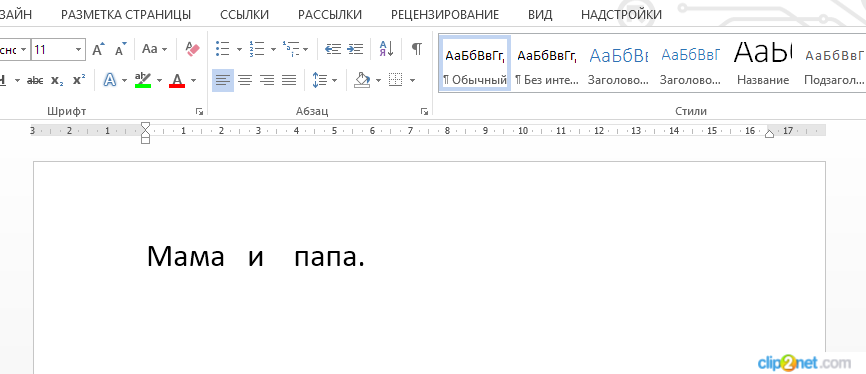Screen dimensions: 866x374
Task: Align text left
Action: pos(223,81)
